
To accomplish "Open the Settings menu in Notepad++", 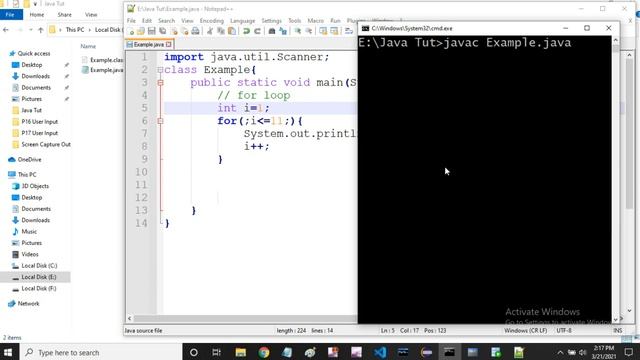I will (x=271, y=21).
